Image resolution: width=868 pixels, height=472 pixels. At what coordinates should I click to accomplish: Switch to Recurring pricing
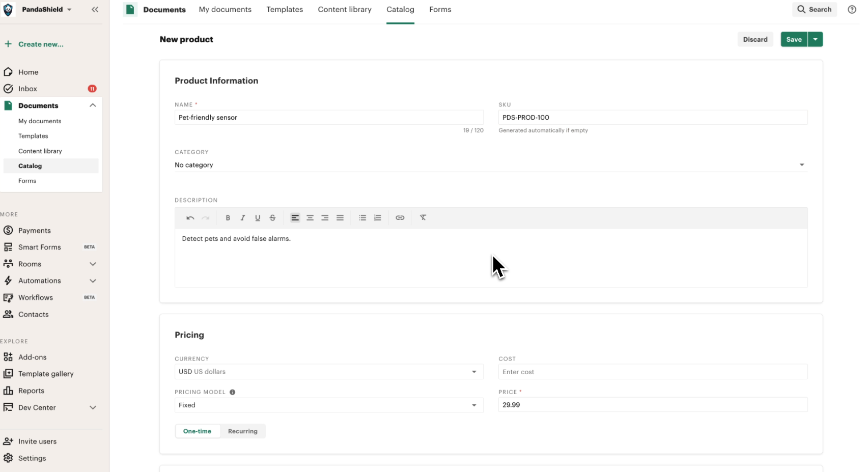click(x=243, y=431)
